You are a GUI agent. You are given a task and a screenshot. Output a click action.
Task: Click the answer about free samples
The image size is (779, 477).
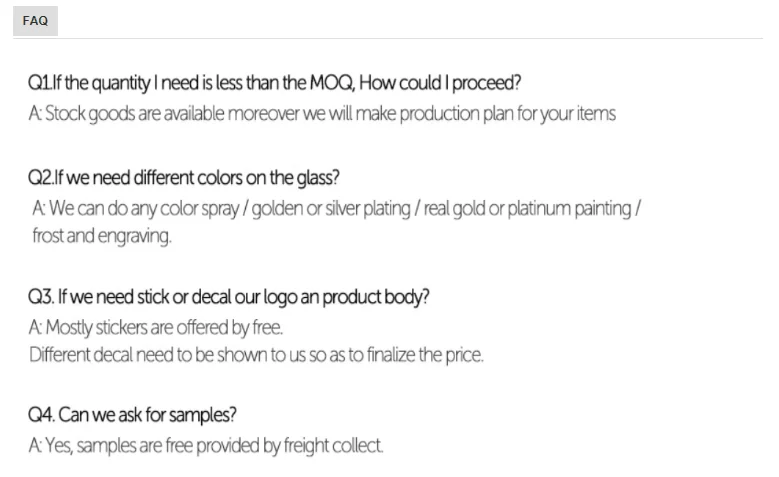pyautogui.click(x=206, y=445)
